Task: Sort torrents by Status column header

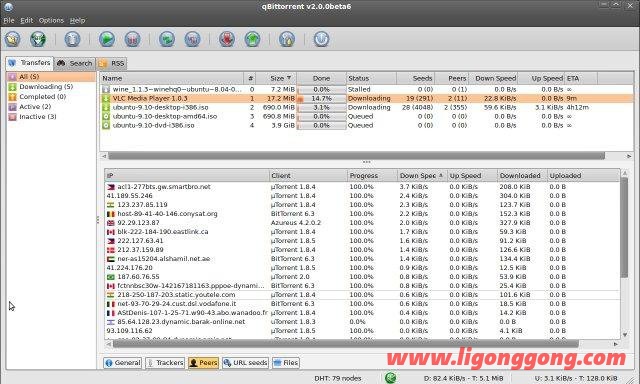Action: (x=371, y=78)
